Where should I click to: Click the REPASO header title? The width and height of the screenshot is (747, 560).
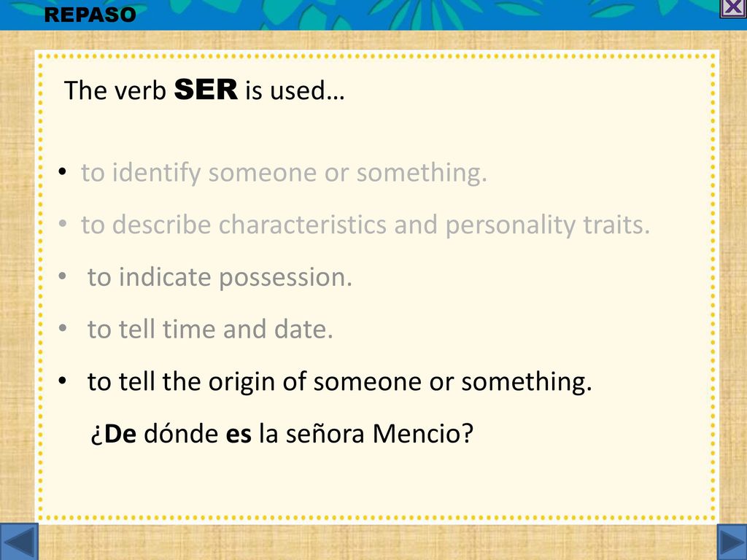click(90, 15)
